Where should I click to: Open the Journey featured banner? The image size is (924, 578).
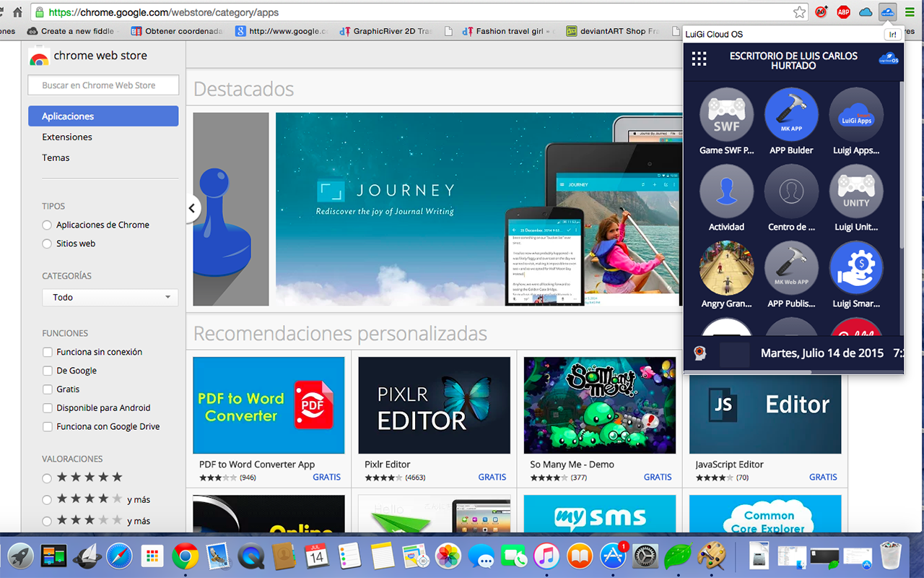[x=479, y=209]
